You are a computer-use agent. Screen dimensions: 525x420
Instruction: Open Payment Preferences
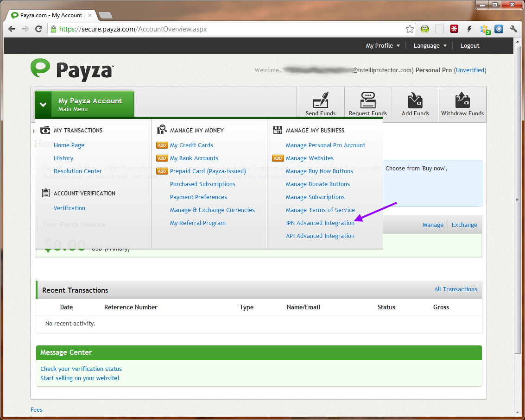pos(198,197)
